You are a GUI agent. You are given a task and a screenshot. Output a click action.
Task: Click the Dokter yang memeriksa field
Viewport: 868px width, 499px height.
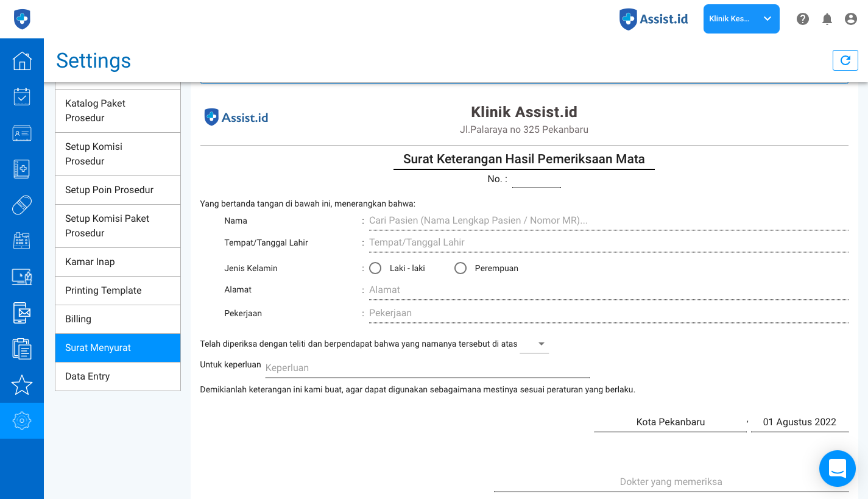pos(671,482)
